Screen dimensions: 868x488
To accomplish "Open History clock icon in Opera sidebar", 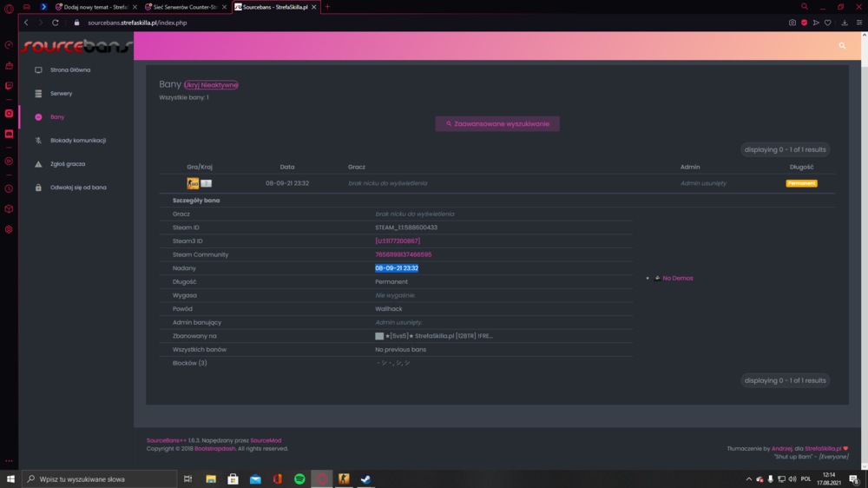I will click(9, 189).
